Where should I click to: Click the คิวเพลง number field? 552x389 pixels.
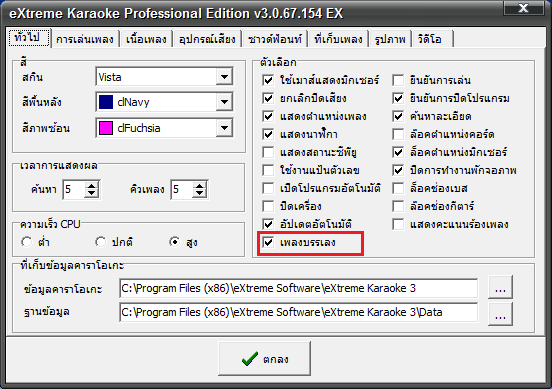pos(182,189)
